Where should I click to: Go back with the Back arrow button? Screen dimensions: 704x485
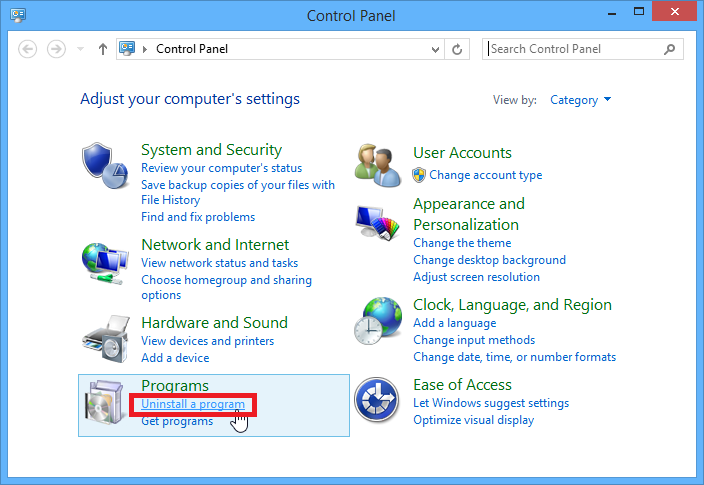tap(27, 49)
